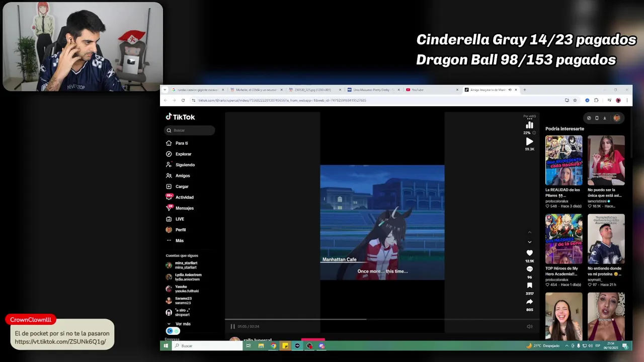Show hidden system tray icons
Image resolution: width=644 pixels, height=362 pixels.
tap(567, 346)
